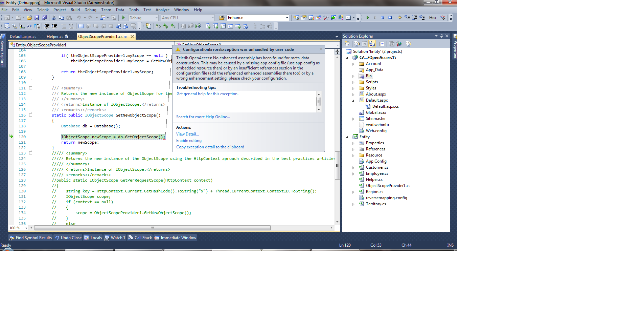Click the Show Next Statement yellow arrow
Screen dimensions: 644x313
400,18
